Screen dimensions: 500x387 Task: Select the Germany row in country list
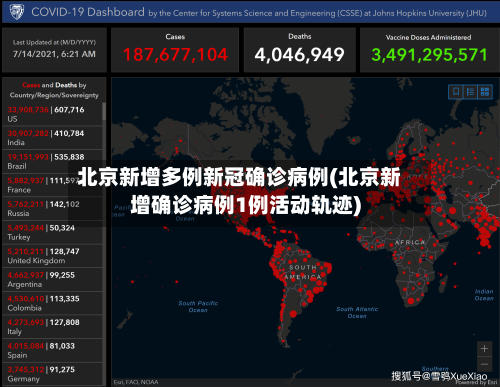(53, 374)
